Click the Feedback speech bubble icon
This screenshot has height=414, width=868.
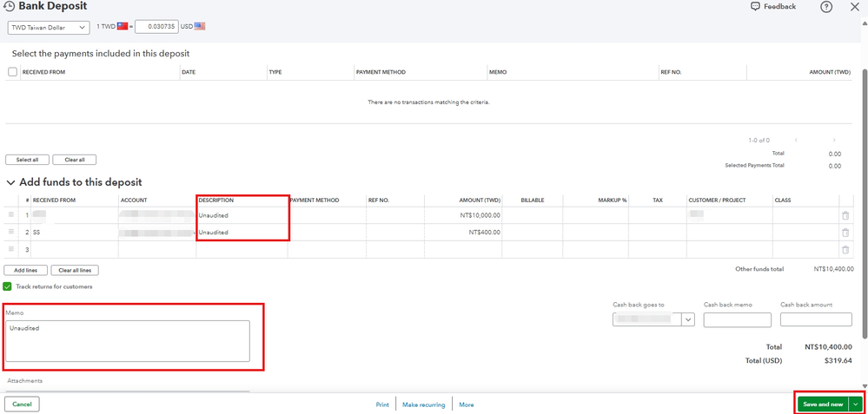(x=755, y=7)
